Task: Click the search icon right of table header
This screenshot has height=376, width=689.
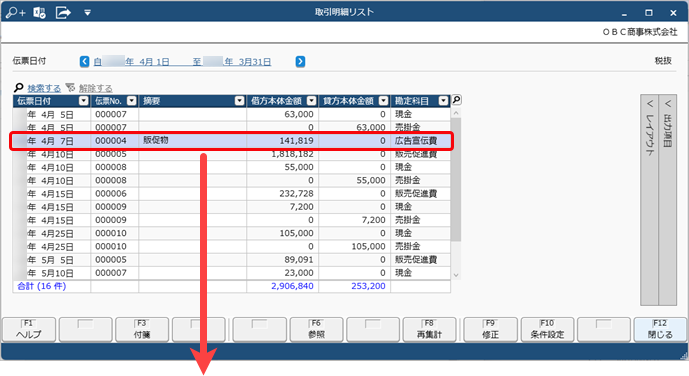Action: (457, 100)
